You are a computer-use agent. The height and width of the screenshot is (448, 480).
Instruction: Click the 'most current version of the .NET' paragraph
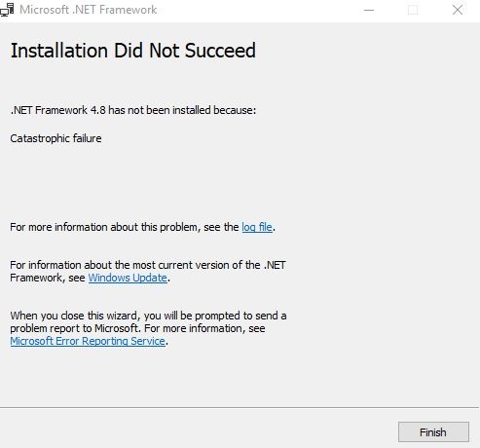coord(148,272)
